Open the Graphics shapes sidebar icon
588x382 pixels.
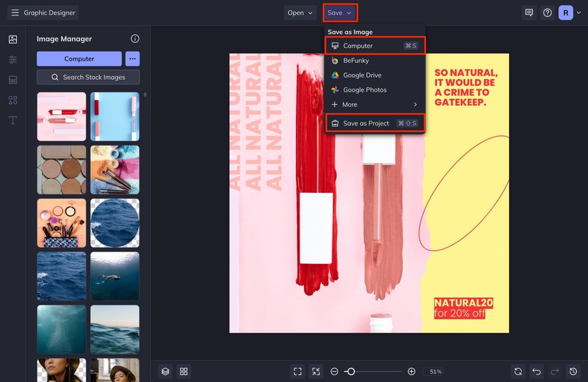12,100
